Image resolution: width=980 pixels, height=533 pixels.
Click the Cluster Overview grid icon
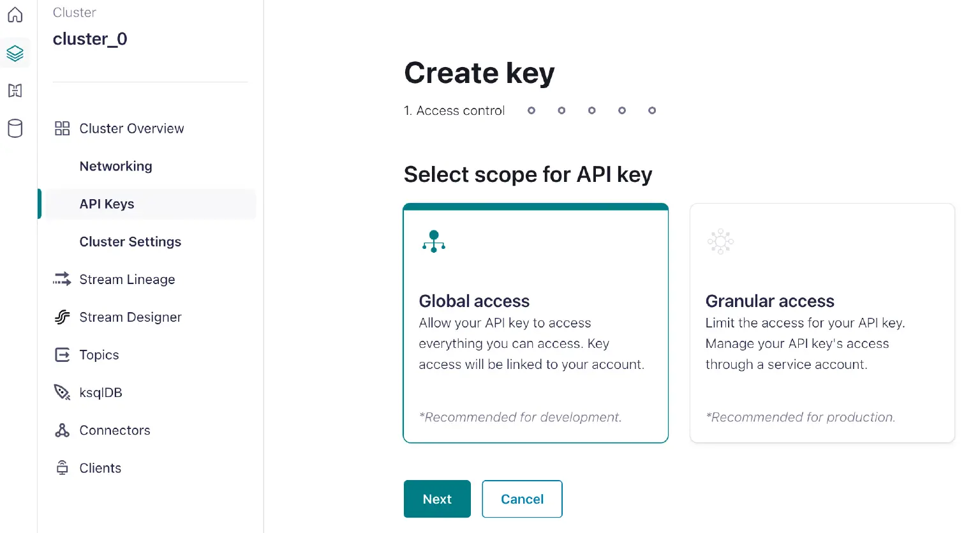[62, 128]
